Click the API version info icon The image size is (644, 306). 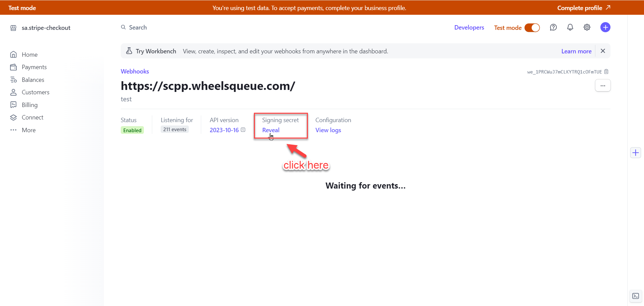pyautogui.click(x=243, y=130)
